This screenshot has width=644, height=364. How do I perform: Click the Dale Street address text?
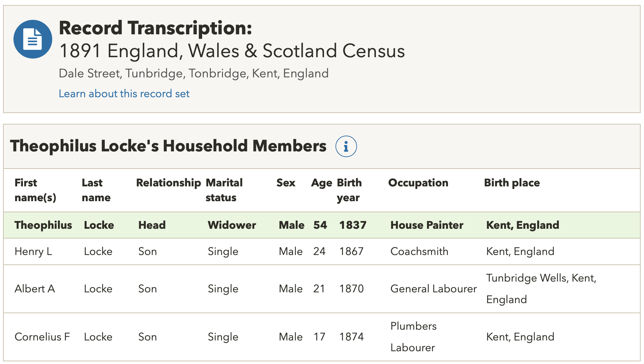pyautogui.click(x=193, y=73)
